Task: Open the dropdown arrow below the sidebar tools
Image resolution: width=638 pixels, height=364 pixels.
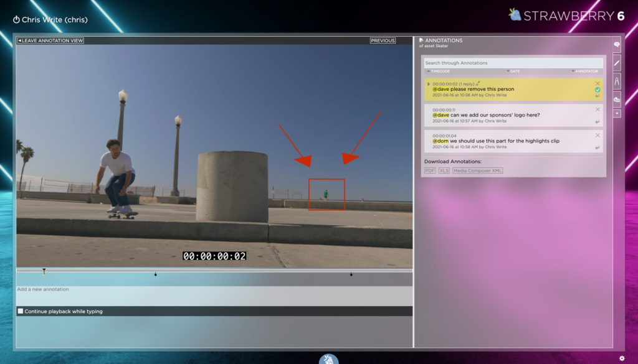Action: click(x=617, y=113)
